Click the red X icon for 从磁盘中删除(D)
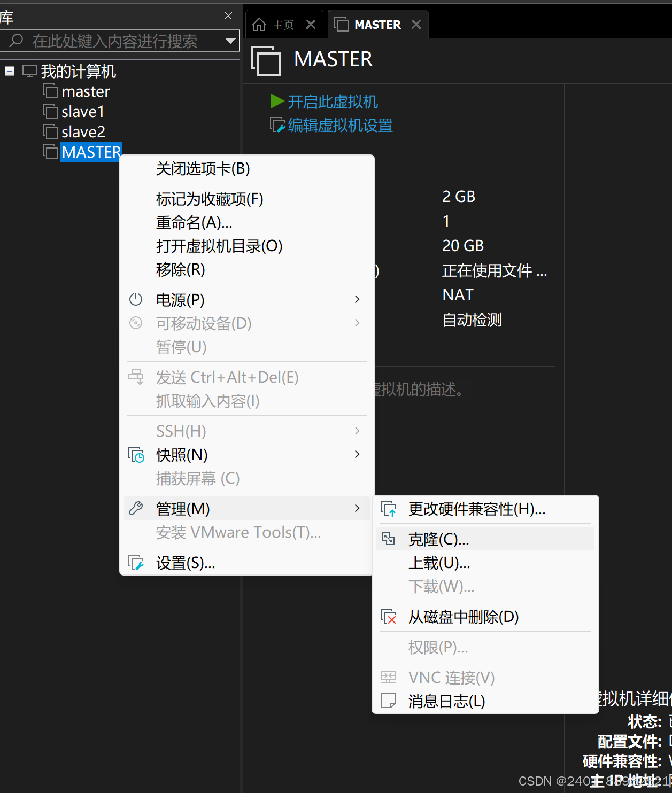Screen dimensions: 672x793 [389, 617]
